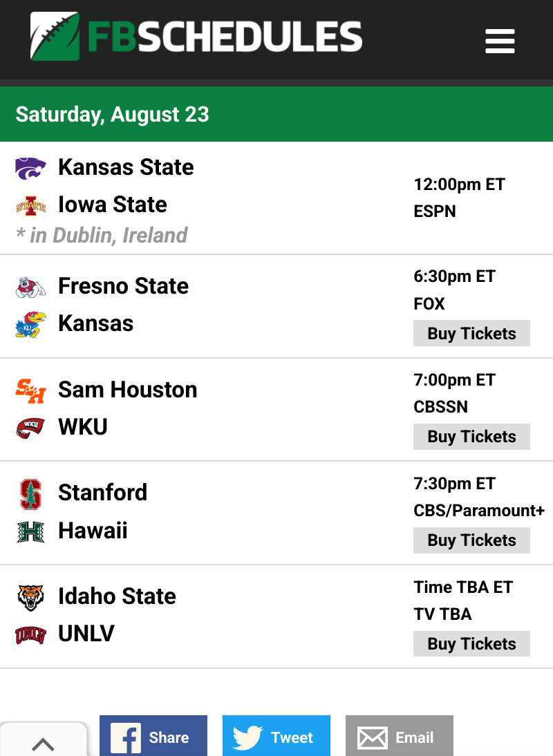Expand the bottom chevron-up tab

pyautogui.click(x=44, y=739)
